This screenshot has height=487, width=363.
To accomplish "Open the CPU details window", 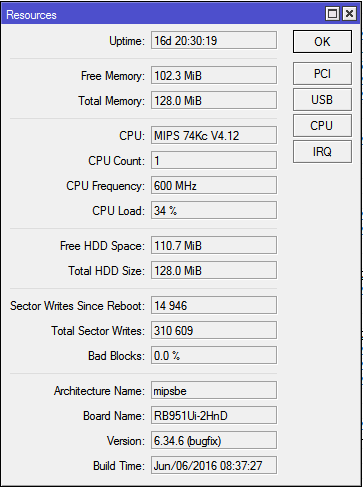I will pos(322,125).
